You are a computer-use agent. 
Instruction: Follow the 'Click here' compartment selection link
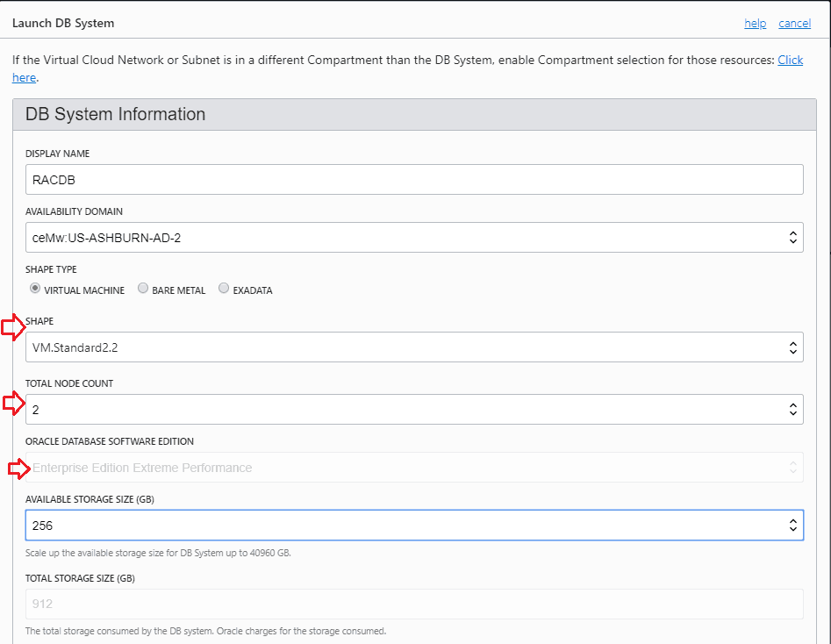click(790, 61)
